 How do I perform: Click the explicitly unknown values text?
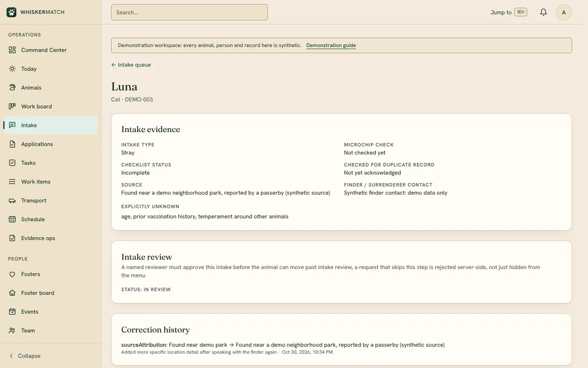tap(205, 216)
